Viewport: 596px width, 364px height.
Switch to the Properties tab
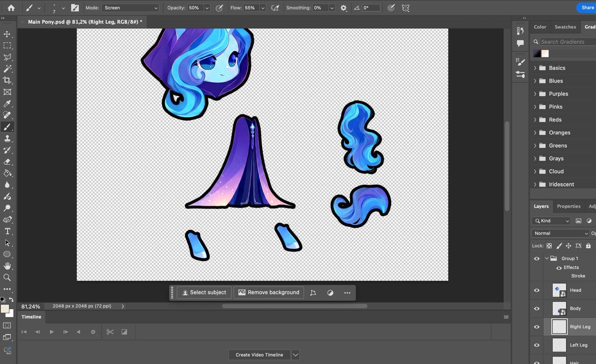[569, 206]
